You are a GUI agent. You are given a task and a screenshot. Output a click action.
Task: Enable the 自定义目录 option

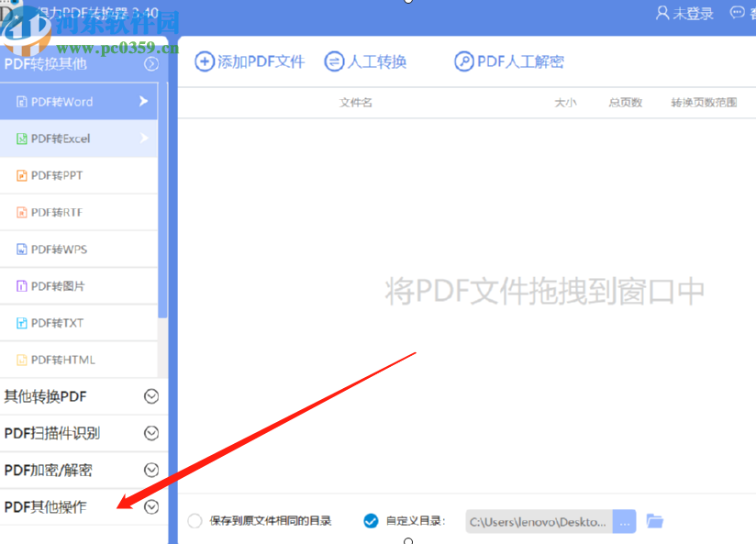click(371, 520)
